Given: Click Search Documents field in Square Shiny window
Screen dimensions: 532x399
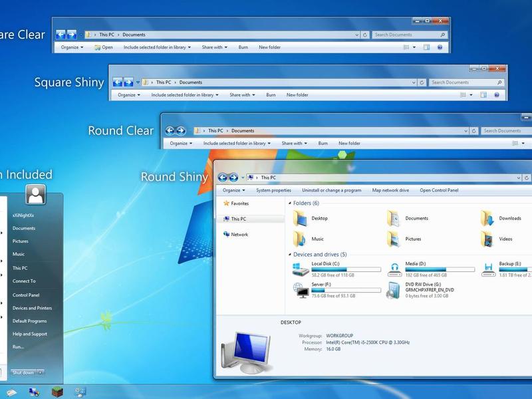Looking at the screenshot, I should coord(467,82).
